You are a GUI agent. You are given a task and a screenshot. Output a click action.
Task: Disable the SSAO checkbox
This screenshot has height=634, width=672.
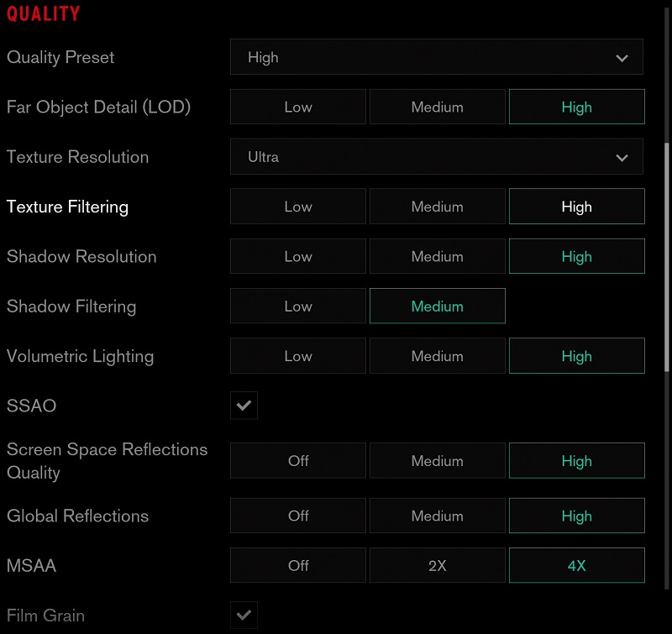click(244, 405)
